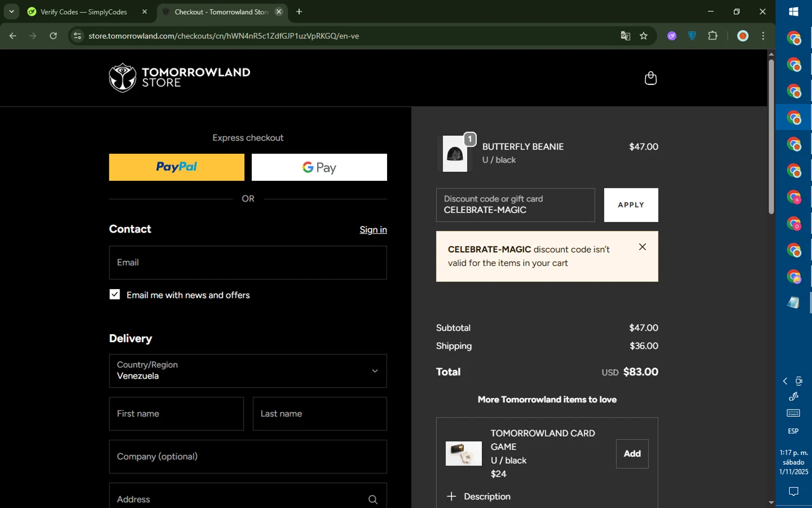This screenshot has height=508, width=812.
Task: View site information icon in address bar
Action: 77,36
